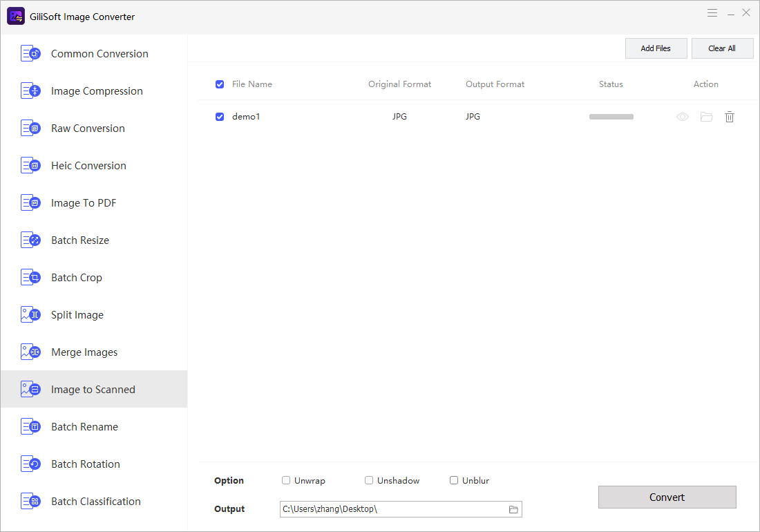The height and width of the screenshot is (532, 760).
Task: Click the Status column header
Action: 611,84
